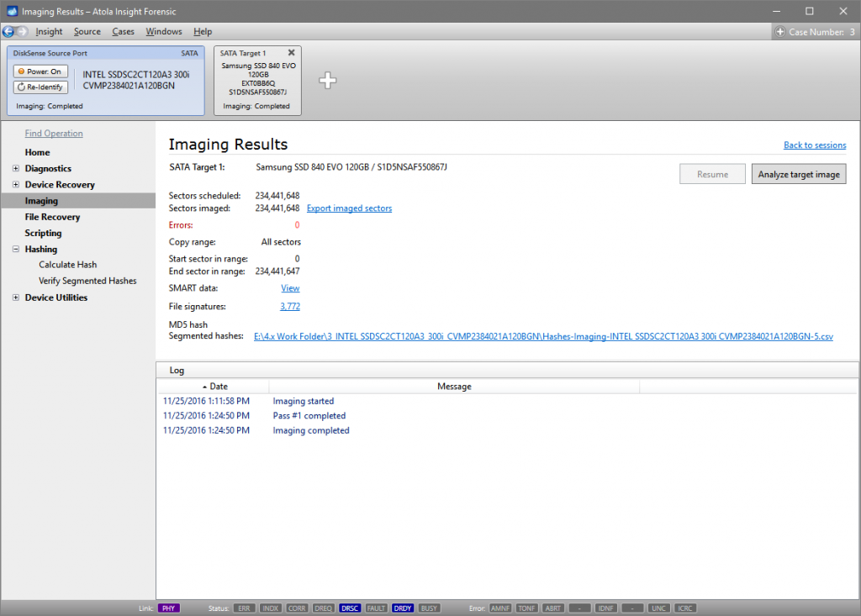861x616 pixels.
Task: Toggle source drive power via Power: On
Action: pos(40,71)
